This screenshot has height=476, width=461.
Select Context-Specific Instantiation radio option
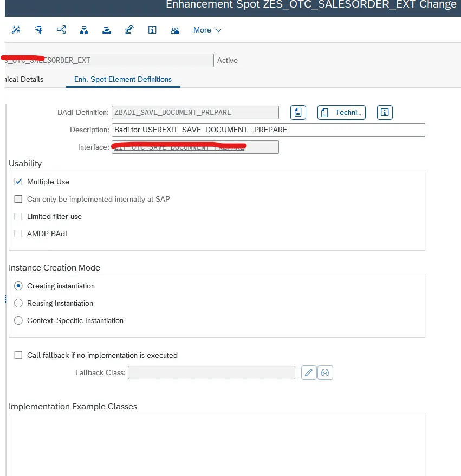(18, 320)
